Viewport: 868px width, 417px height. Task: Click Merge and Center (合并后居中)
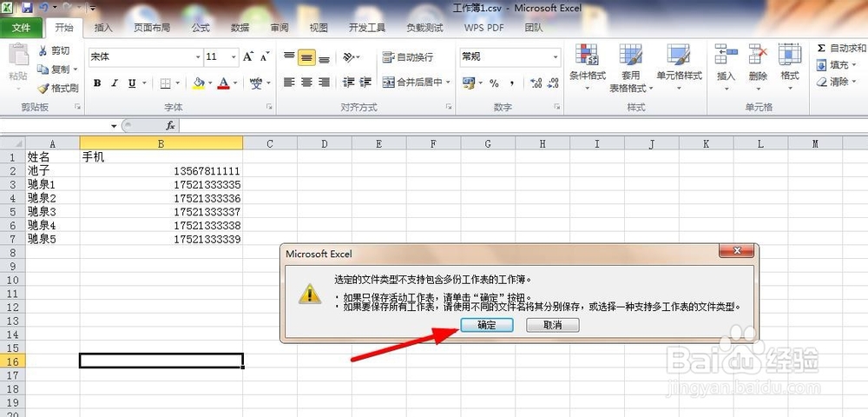(x=412, y=83)
